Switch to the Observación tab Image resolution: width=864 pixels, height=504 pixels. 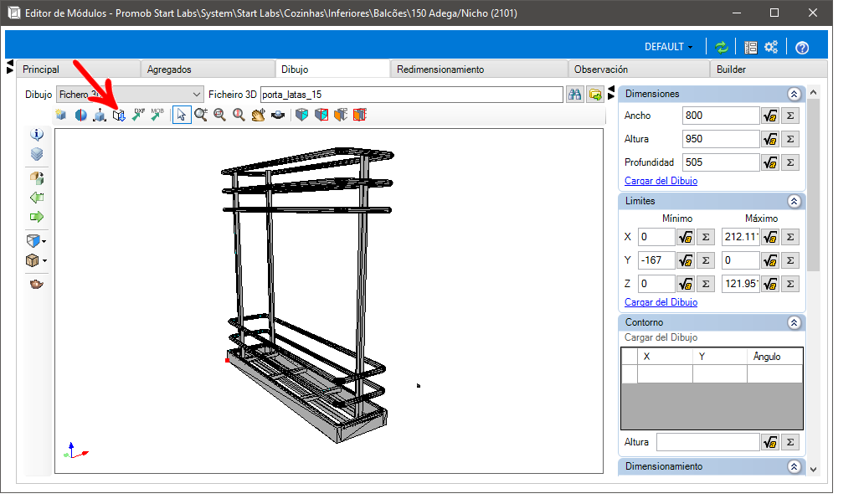coord(639,69)
